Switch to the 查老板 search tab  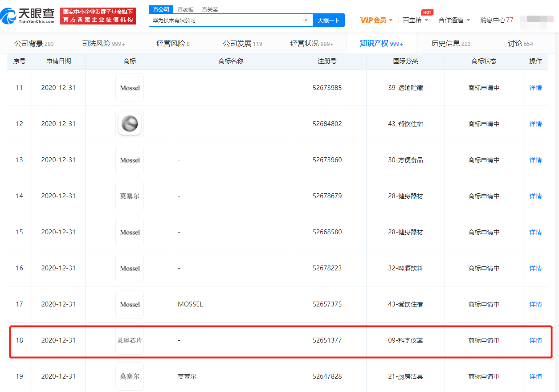coord(186,9)
